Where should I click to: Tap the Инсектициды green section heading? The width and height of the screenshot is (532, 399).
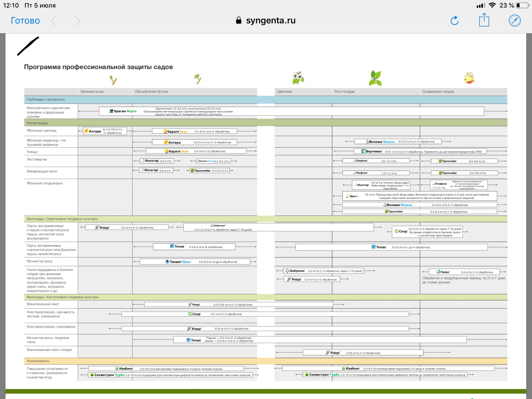(37, 123)
